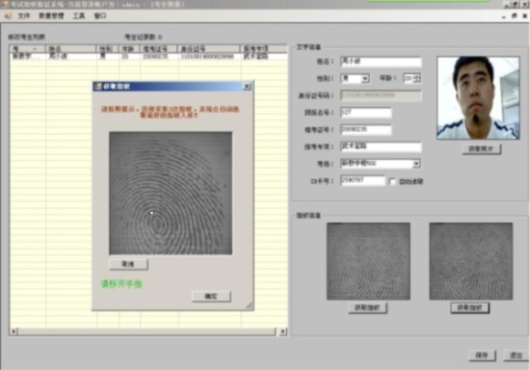530x370 pixels.
Task: Click the 年龄 spinner arrows
Action: 417,78
